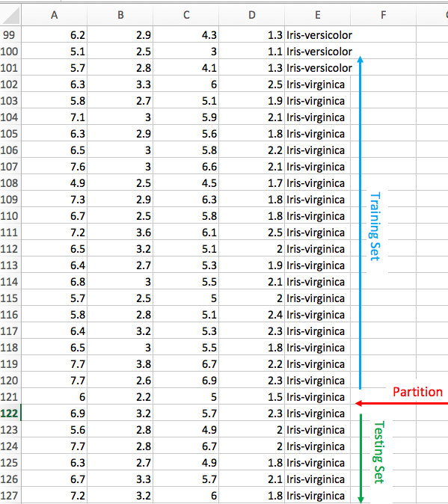Click cell B125 containing 2.7

click(120, 463)
